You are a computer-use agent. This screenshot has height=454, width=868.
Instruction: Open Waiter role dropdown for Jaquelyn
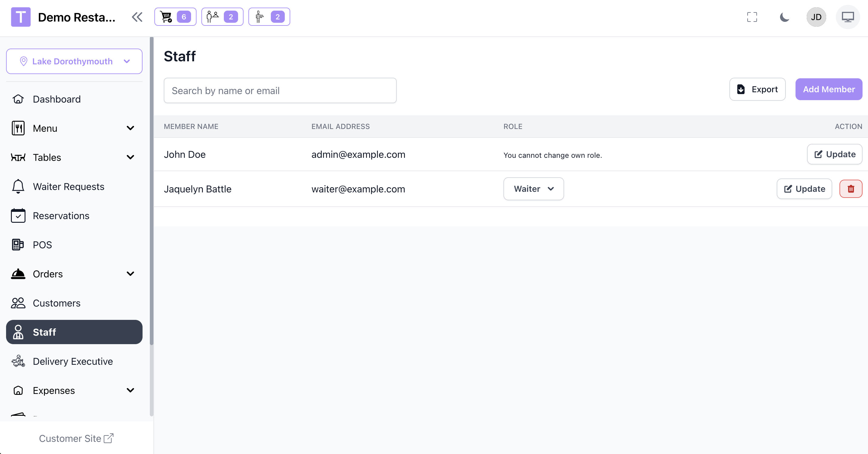tap(533, 189)
